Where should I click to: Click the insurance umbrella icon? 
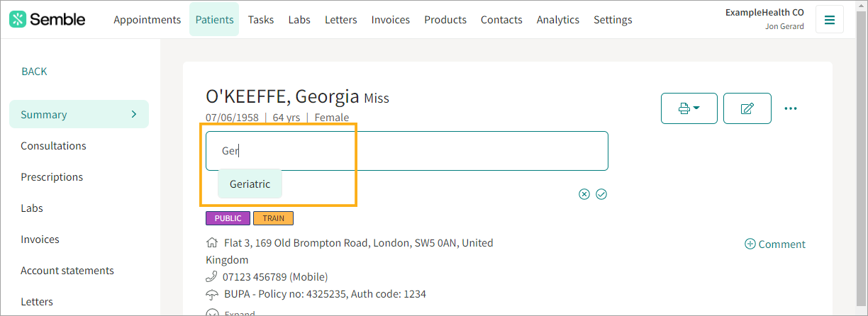click(x=211, y=293)
